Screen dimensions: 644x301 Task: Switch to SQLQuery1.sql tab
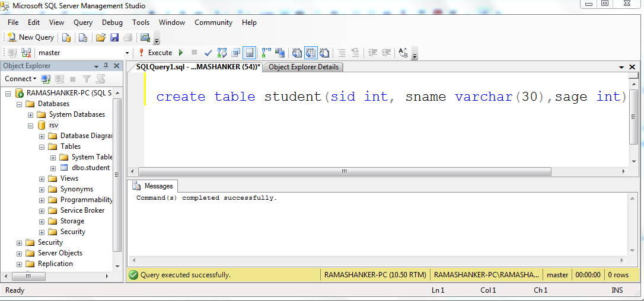pyautogui.click(x=198, y=67)
